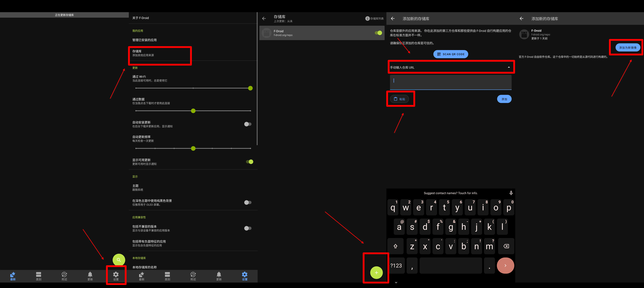Tap the ?123 symbols key
Screen dimensions: 644x288
[x=396, y=266]
